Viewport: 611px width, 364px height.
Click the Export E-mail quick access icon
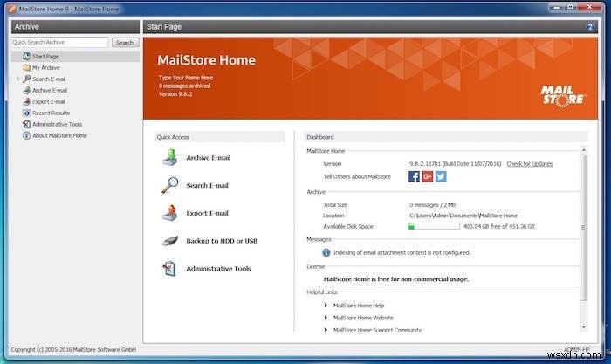click(x=169, y=213)
